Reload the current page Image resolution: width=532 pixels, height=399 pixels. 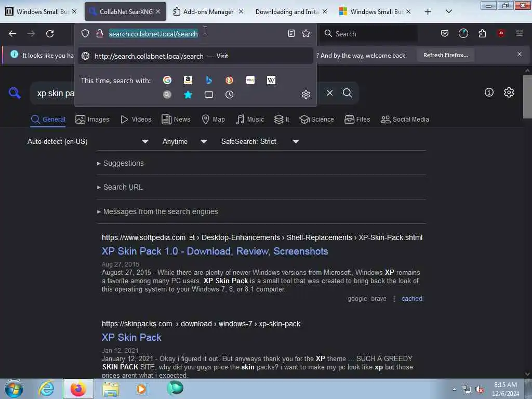pyautogui.click(x=50, y=33)
